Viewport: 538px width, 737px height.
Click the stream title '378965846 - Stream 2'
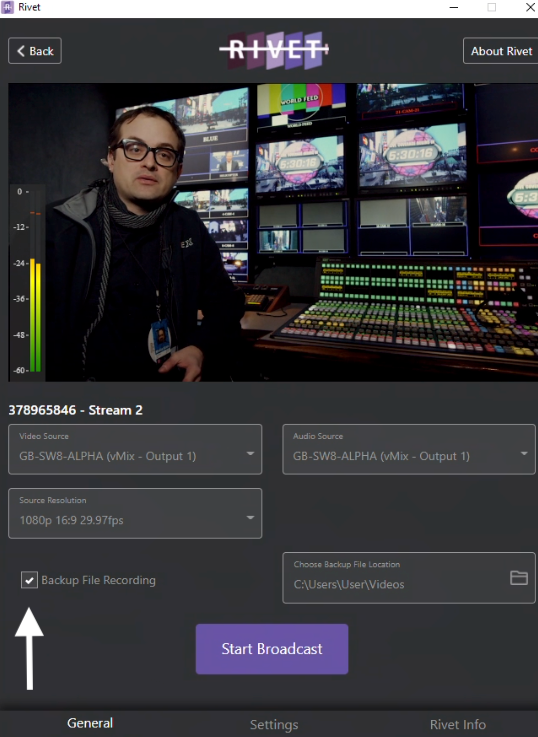(x=75, y=410)
